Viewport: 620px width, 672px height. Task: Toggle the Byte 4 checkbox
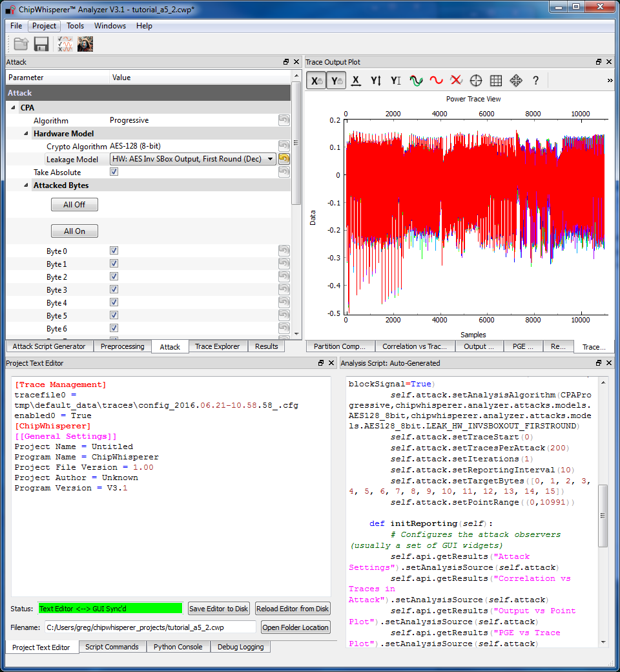click(x=114, y=302)
